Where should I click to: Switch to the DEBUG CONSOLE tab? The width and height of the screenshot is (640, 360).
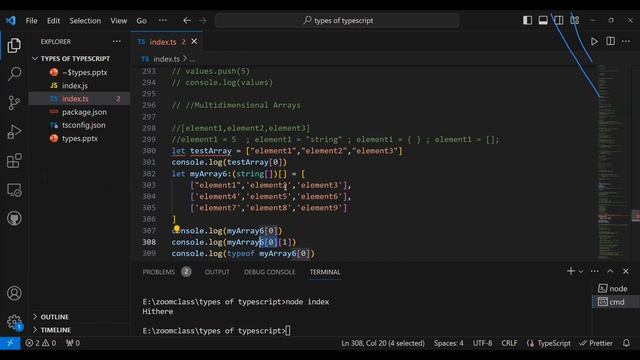[x=269, y=272]
